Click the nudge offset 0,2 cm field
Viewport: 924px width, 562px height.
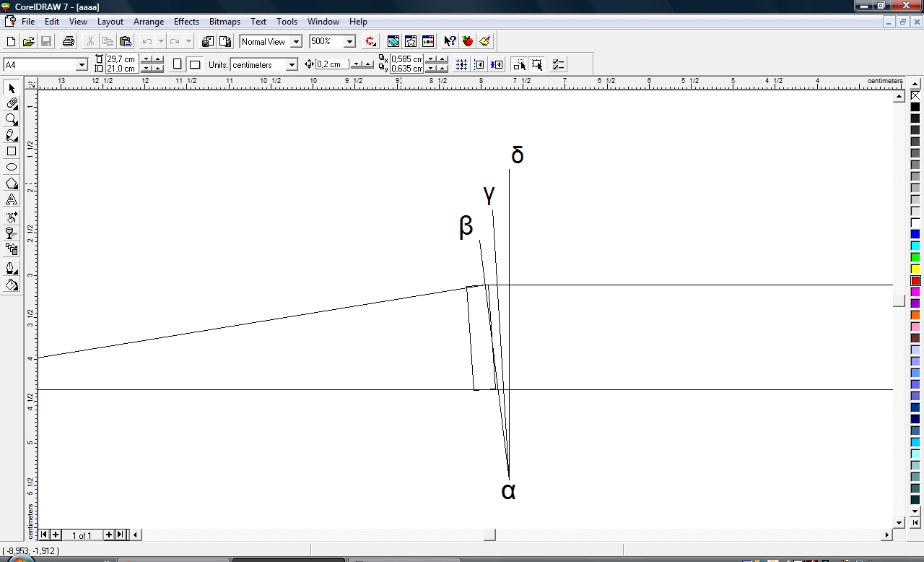click(x=332, y=64)
